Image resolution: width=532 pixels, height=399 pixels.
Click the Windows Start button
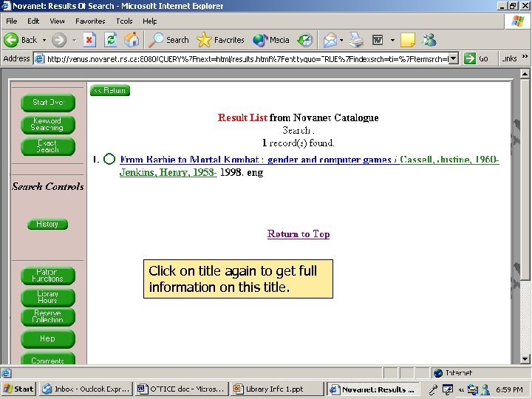(18, 389)
